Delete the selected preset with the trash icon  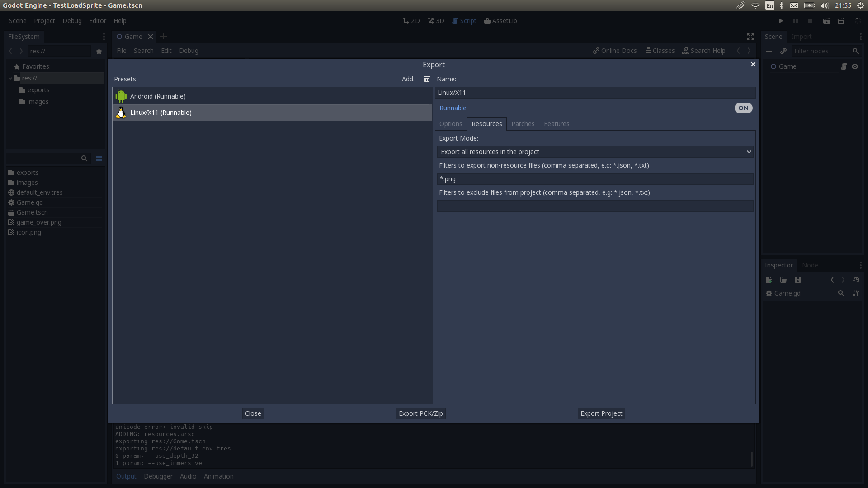(426, 79)
